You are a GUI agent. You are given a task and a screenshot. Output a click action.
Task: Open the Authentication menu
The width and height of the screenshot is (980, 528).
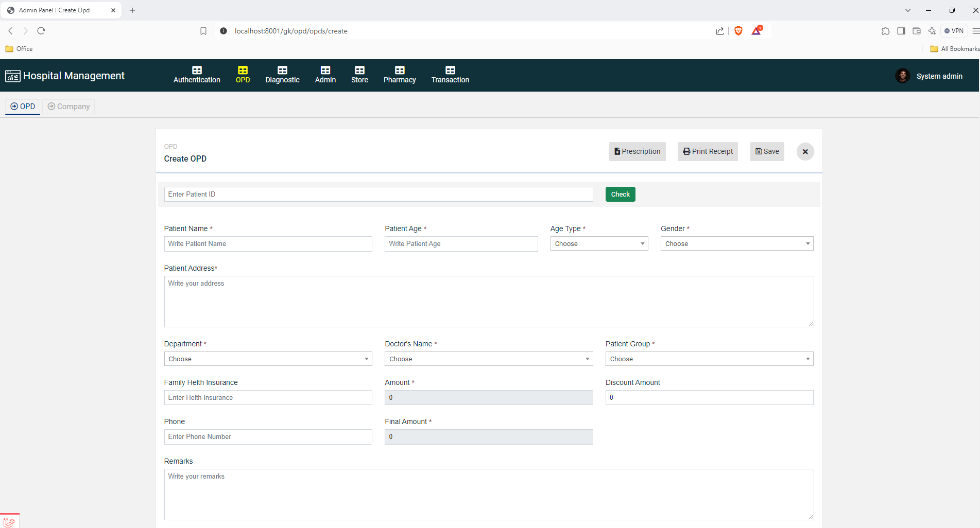tap(197, 75)
